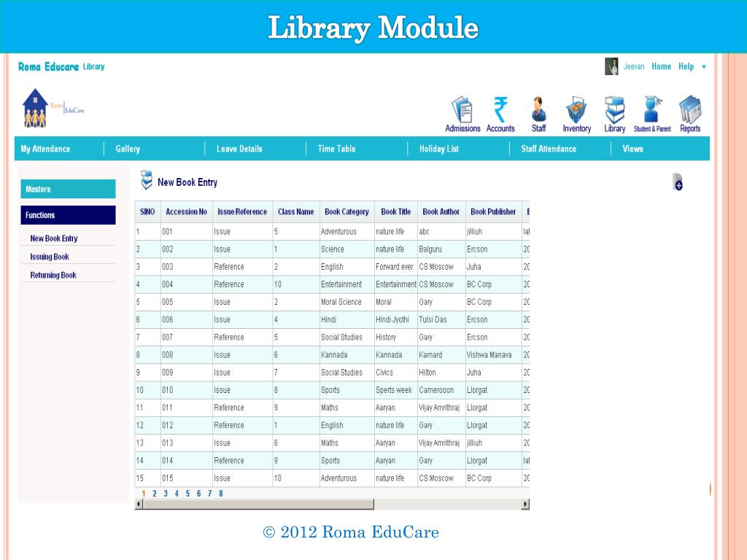Open the Holiday List menu
The height and width of the screenshot is (560, 747).
coord(438,149)
